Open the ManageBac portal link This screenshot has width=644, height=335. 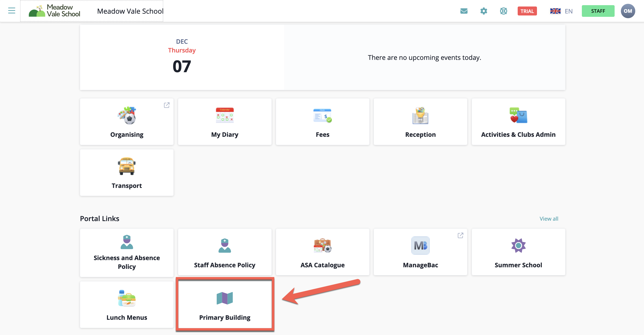tap(420, 252)
